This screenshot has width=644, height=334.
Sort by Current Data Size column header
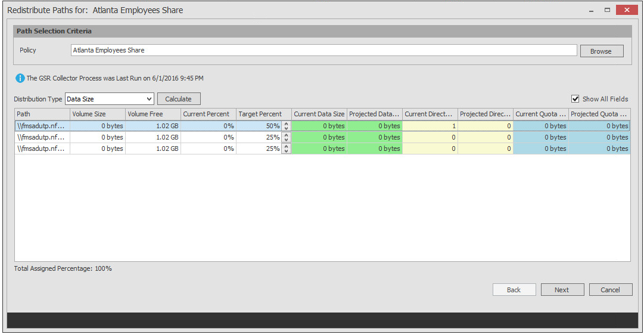coord(319,114)
